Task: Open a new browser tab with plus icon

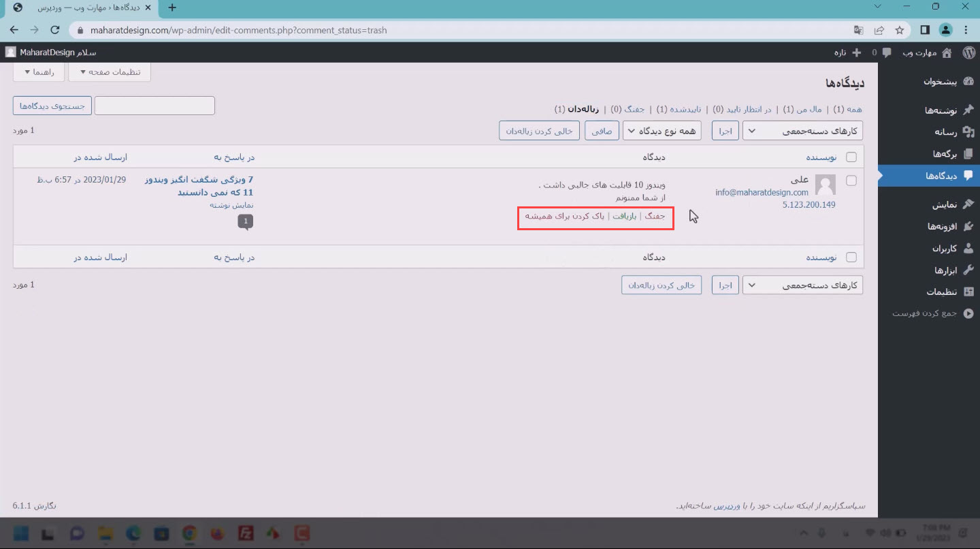Action: pyautogui.click(x=172, y=7)
